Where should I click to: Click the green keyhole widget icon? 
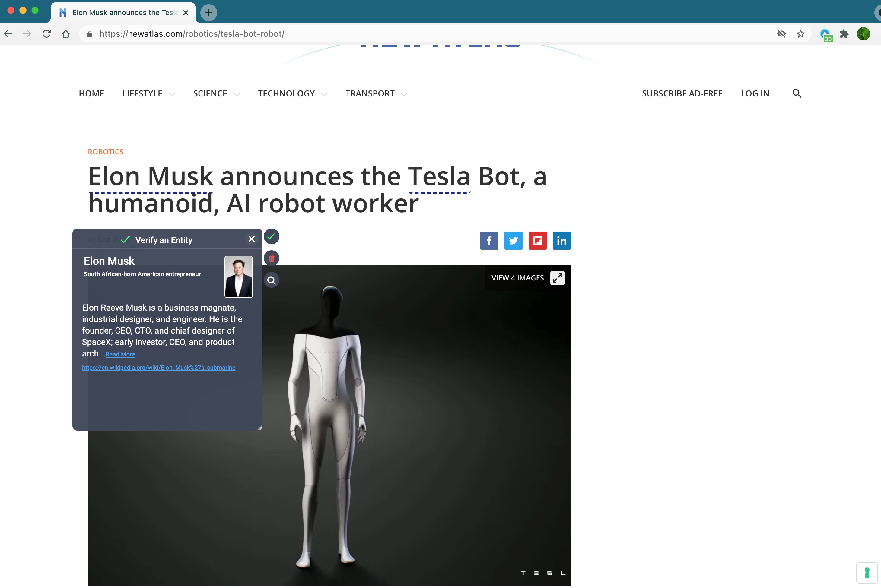pos(867,573)
